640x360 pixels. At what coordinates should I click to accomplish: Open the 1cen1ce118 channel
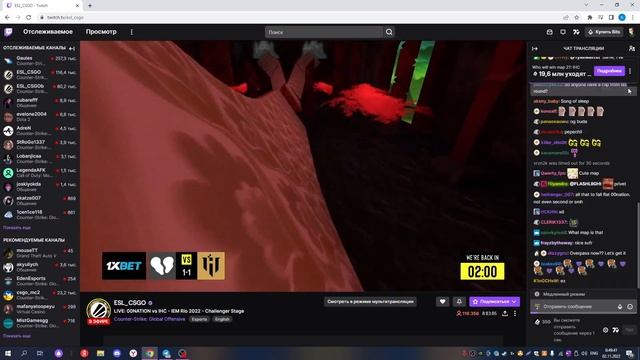(x=40, y=214)
